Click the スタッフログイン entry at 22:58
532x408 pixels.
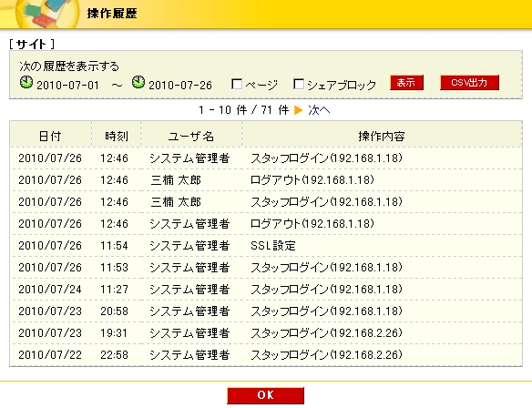(x=326, y=355)
